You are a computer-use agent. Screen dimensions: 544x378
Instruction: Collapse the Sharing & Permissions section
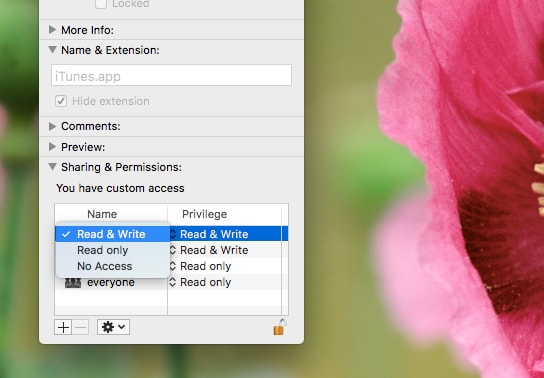point(52,167)
